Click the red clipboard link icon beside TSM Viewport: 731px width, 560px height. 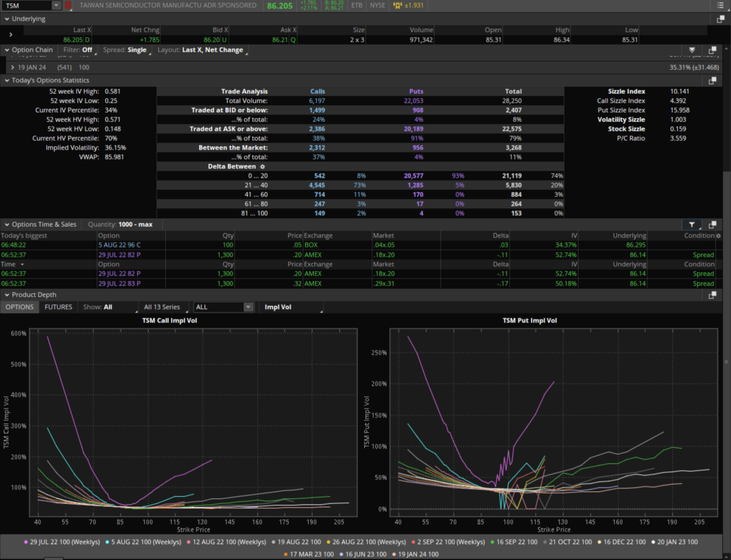tap(68, 5)
